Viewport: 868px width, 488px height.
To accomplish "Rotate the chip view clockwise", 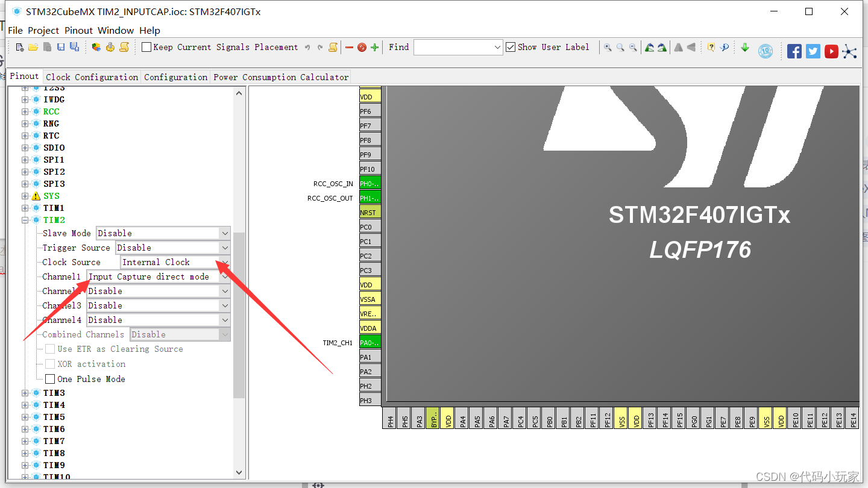I will [662, 47].
